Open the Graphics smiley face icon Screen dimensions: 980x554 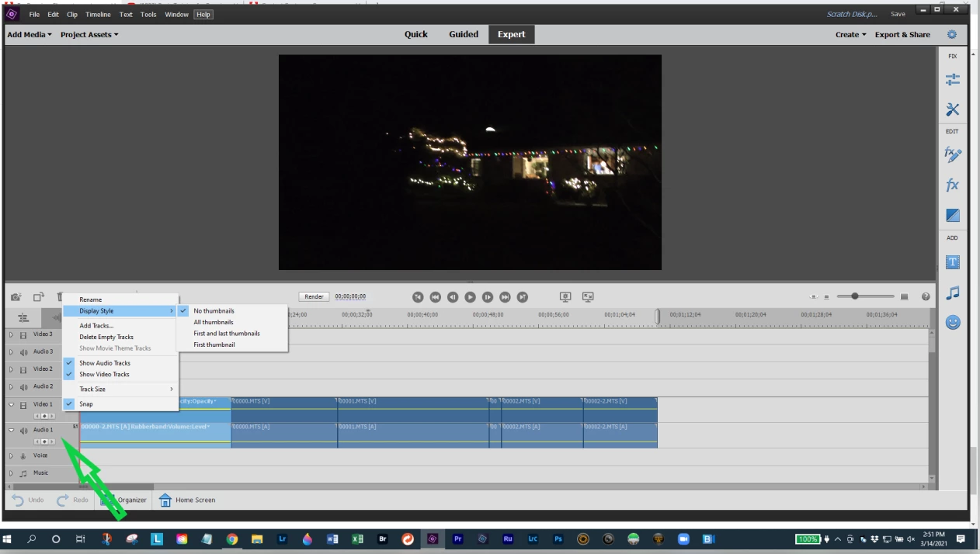(x=953, y=322)
